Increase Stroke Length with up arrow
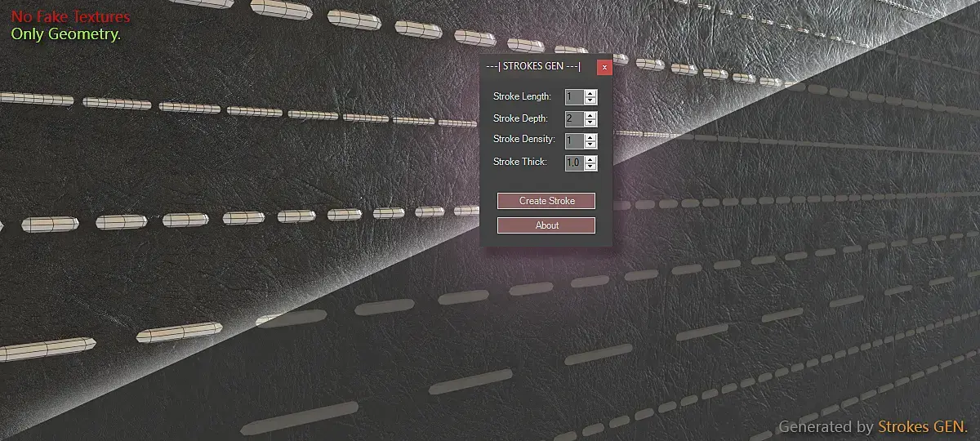This screenshot has width=980, height=441. [590, 93]
